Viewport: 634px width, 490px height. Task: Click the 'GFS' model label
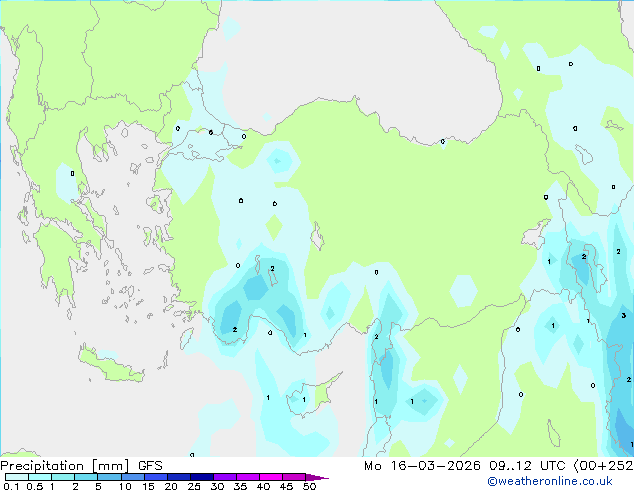(x=150, y=466)
